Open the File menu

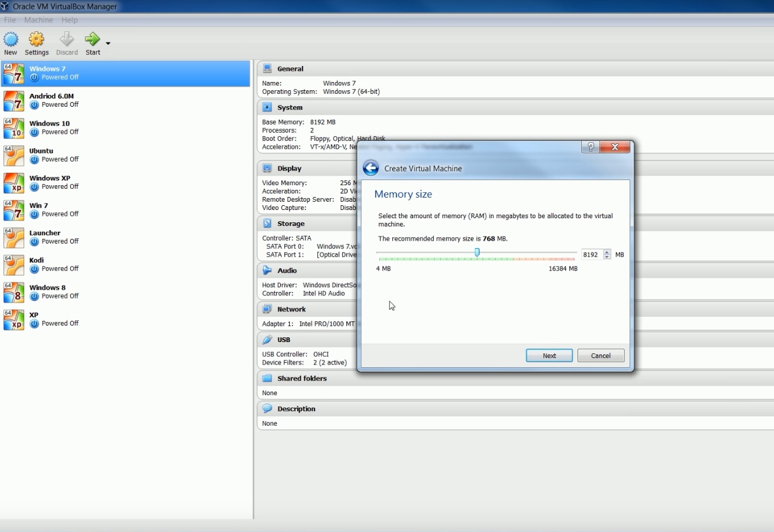click(10, 20)
